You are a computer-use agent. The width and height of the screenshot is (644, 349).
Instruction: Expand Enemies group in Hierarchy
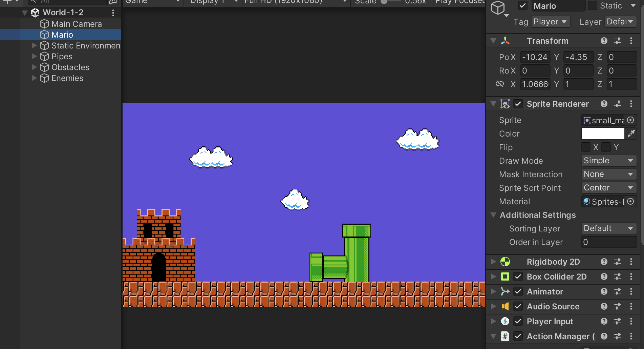(34, 78)
